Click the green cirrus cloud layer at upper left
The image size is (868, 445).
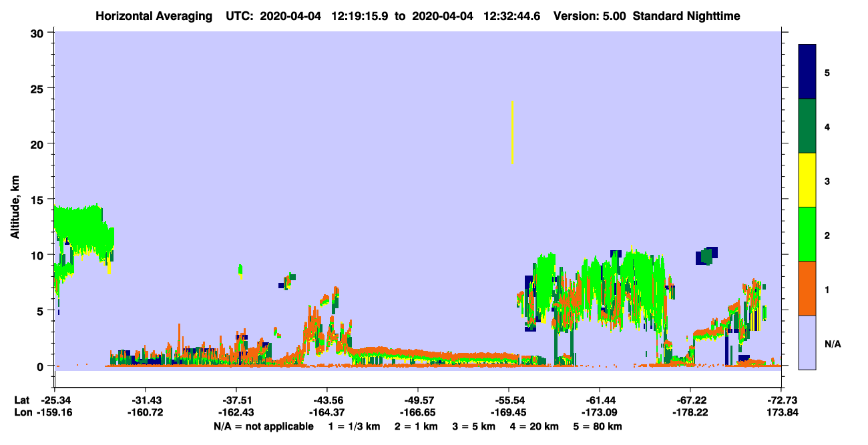[x=83, y=230]
